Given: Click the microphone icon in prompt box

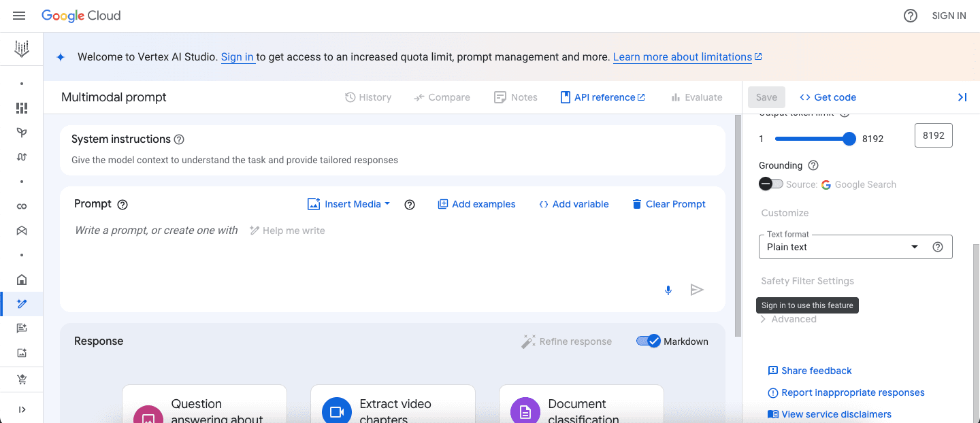Looking at the screenshot, I should click(668, 290).
